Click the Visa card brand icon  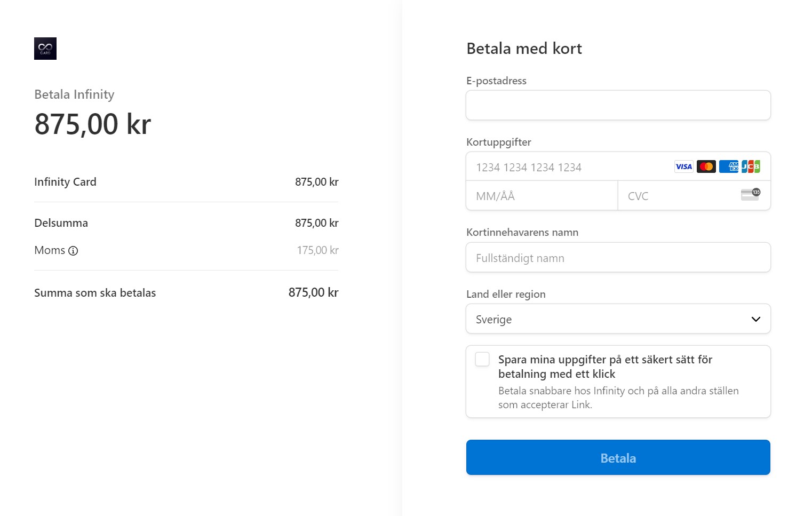(683, 166)
